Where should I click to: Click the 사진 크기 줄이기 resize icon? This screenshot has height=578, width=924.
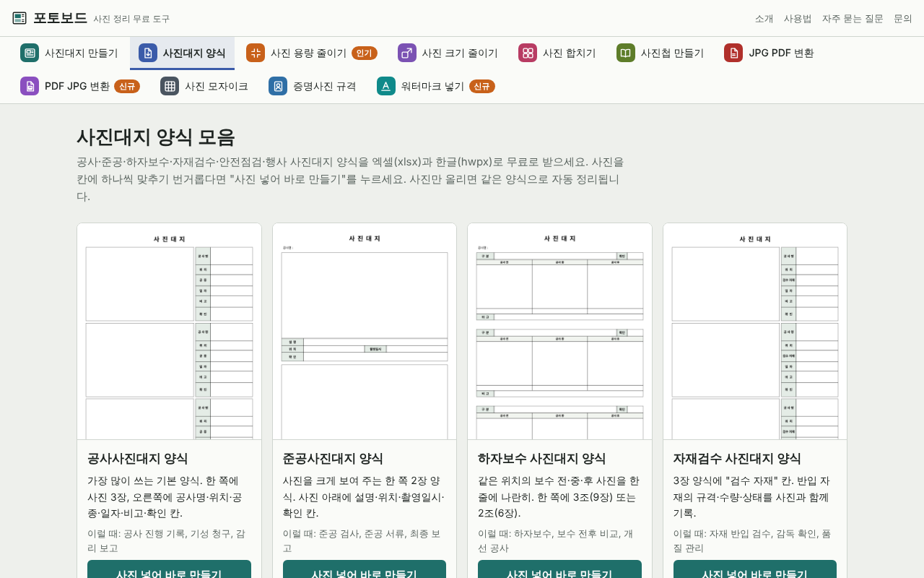tap(407, 53)
